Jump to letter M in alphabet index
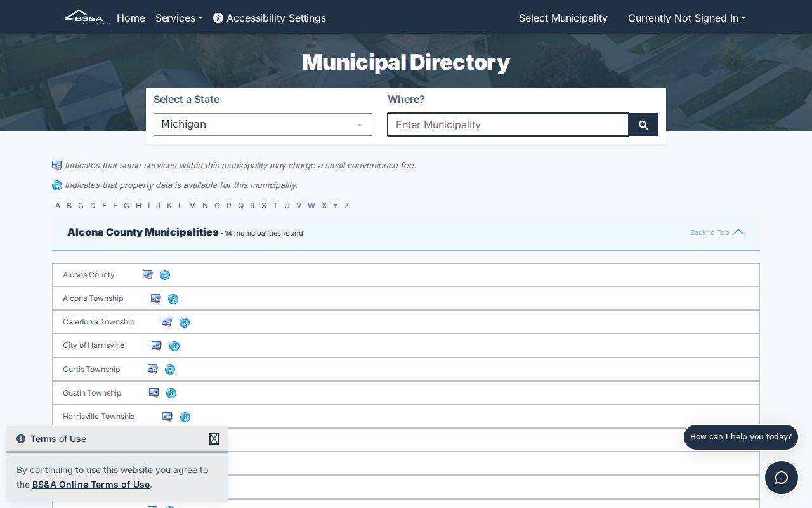 click(192, 206)
